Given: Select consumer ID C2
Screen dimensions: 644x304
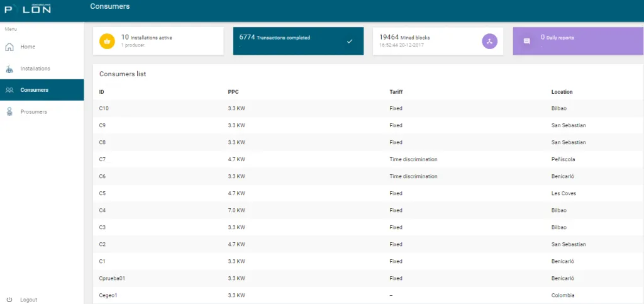Looking at the screenshot, I should pos(103,244).
